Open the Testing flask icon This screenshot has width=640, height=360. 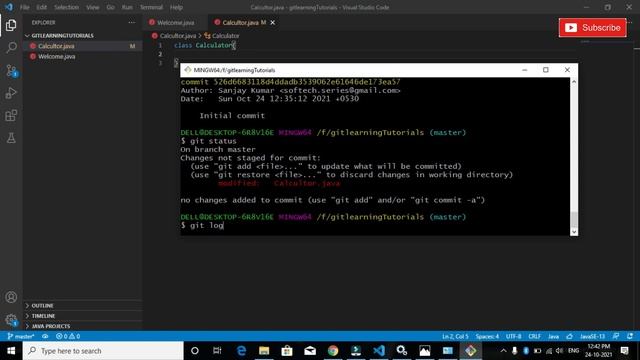(11, 138)
